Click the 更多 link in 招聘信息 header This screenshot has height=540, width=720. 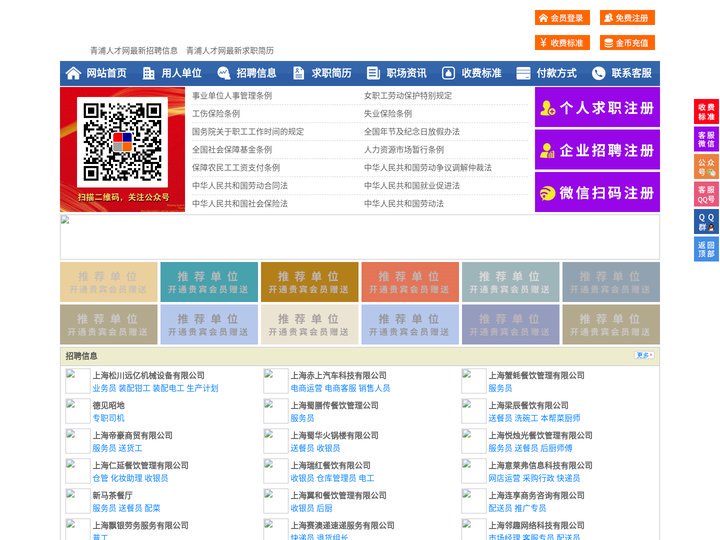[644, 355]
